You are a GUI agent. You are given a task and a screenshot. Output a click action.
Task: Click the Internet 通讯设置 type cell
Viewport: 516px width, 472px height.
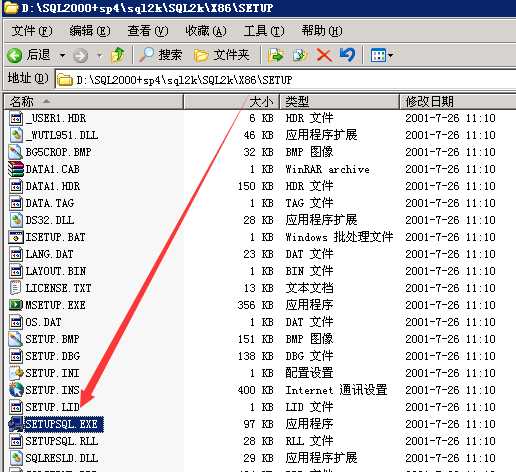coord(336,390)
